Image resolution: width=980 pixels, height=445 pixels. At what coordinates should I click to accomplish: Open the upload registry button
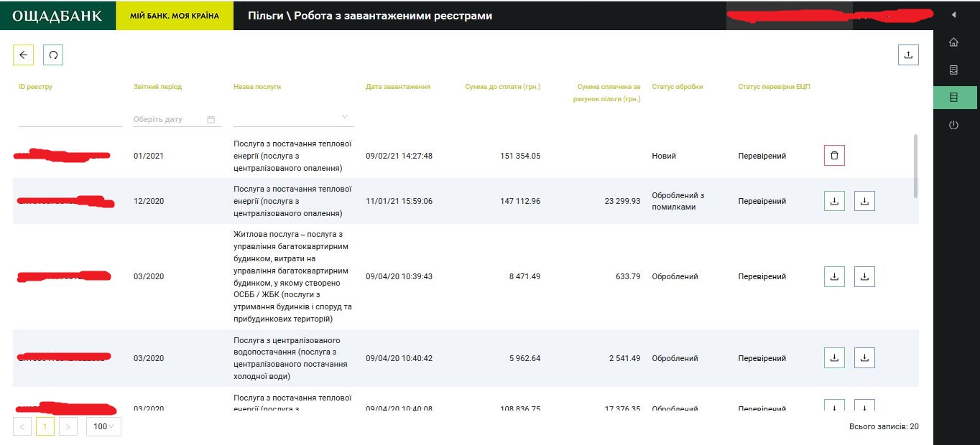tap(908, 55)
